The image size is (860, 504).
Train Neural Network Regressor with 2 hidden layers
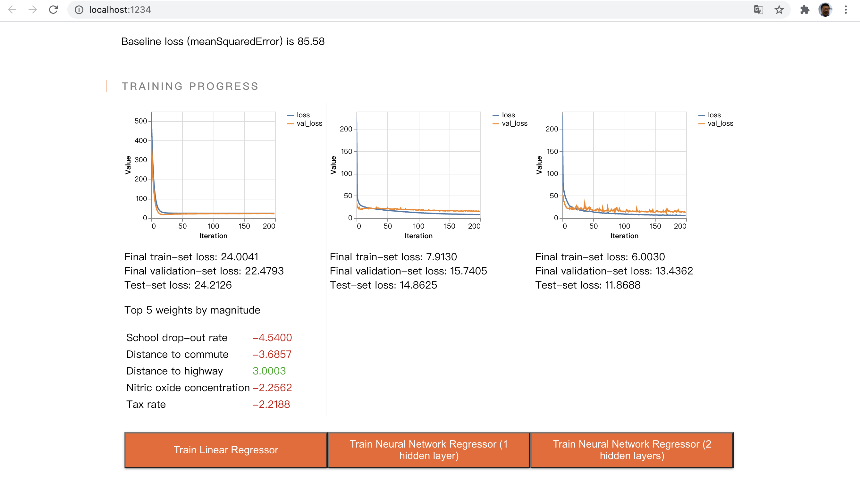[632, 450]
